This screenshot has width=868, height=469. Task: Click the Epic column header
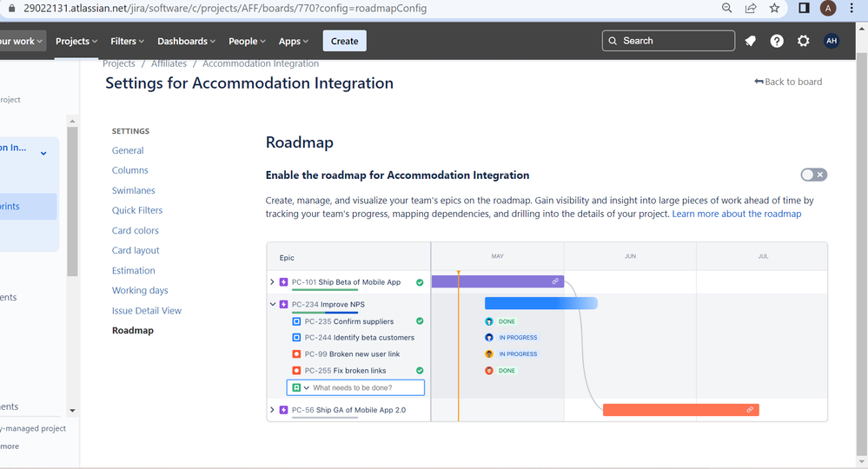(x=287, y=258)
